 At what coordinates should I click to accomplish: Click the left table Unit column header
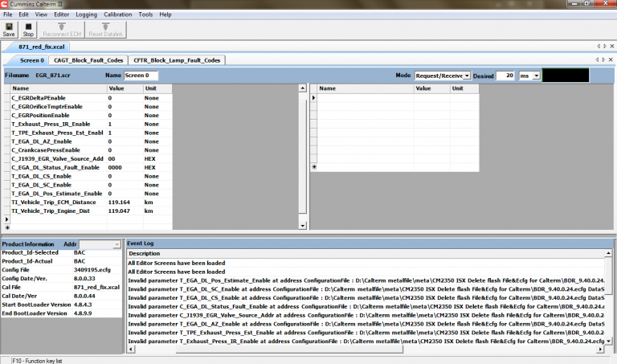[x=157, y=88]
